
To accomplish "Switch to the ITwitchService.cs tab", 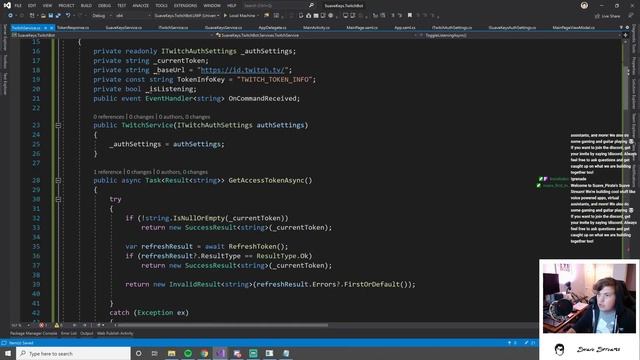I will pos(173,28).
